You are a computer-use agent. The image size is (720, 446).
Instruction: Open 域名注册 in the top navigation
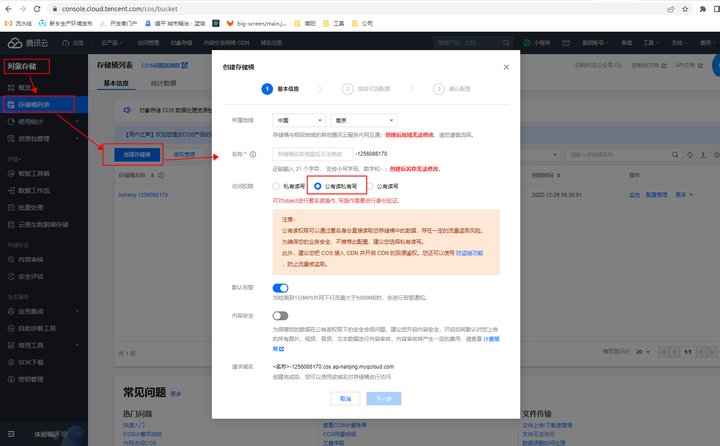coord(271,43)
